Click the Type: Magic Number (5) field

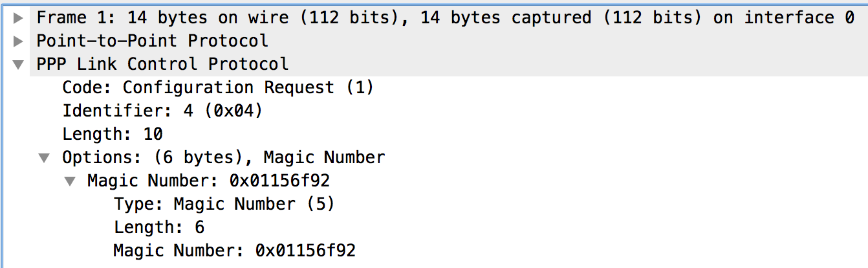tap(224, 204)
